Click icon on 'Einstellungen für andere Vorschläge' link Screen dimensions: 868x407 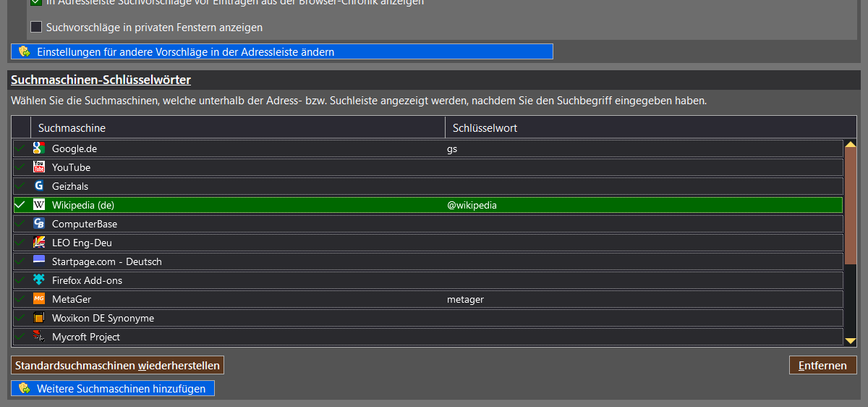(x=24, y=52)
